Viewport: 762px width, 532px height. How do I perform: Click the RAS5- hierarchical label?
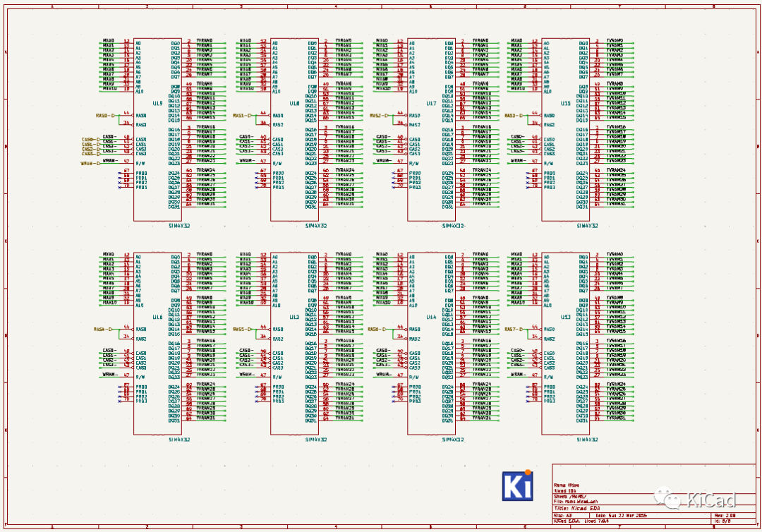point(242,330)
